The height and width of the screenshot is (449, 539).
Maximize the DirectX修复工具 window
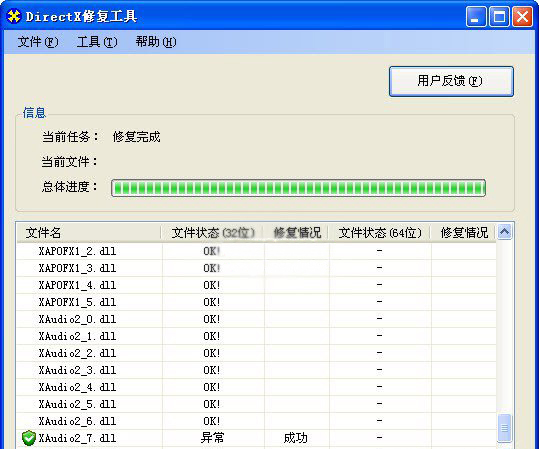click(x=499, y=17)
